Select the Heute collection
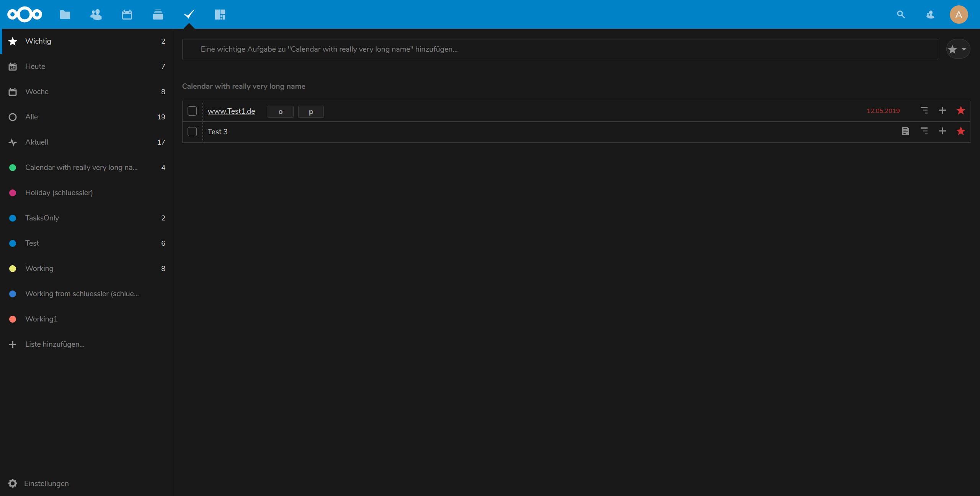980x496 pixels. 86,66
